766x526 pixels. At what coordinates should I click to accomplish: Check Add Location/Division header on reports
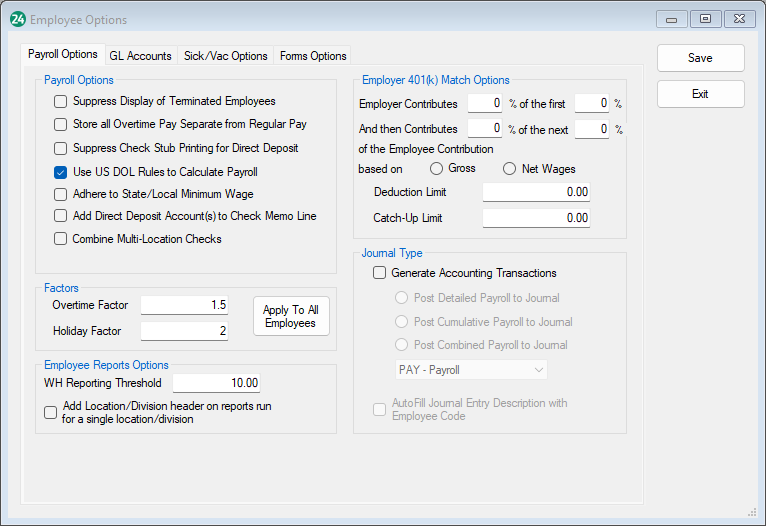[x=50, y=413]
